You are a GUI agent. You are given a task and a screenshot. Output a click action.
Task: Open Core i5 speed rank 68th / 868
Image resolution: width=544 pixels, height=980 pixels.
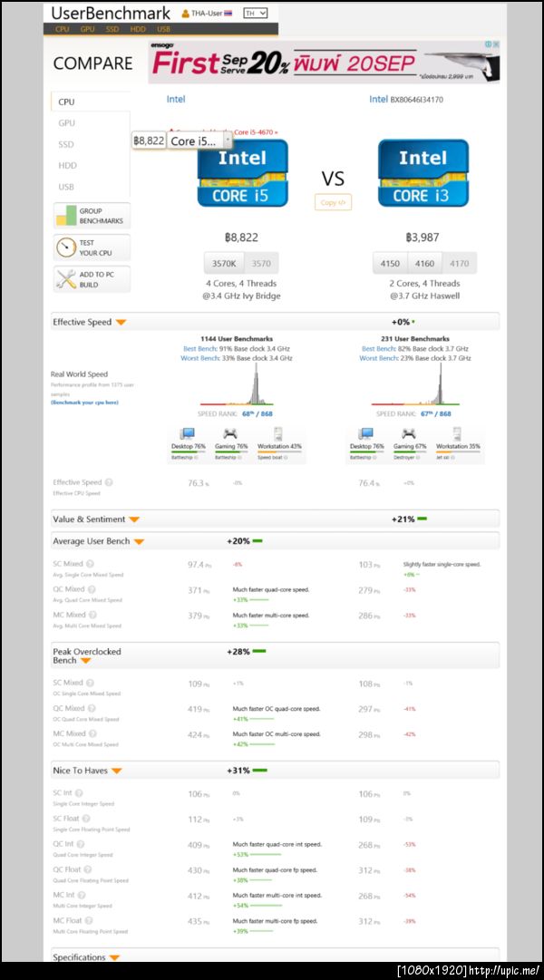(257, 413)
